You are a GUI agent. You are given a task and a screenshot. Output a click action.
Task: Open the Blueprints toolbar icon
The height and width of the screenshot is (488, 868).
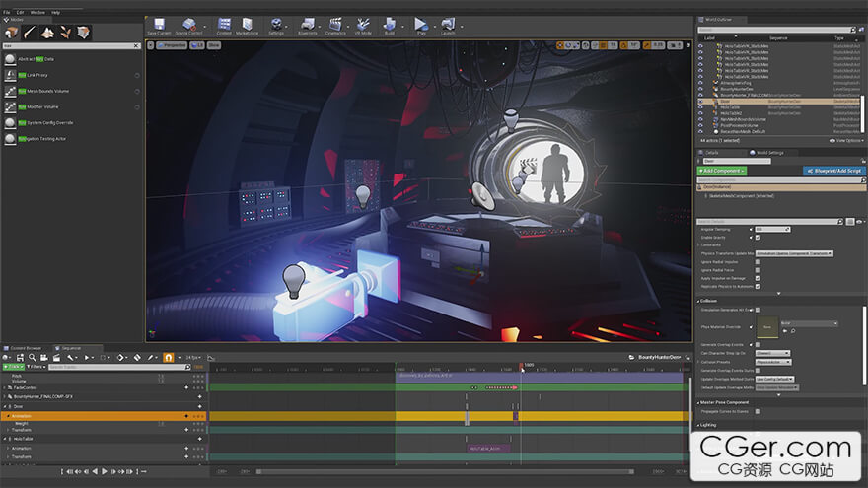pyautogui.click(x=307, y=26)
